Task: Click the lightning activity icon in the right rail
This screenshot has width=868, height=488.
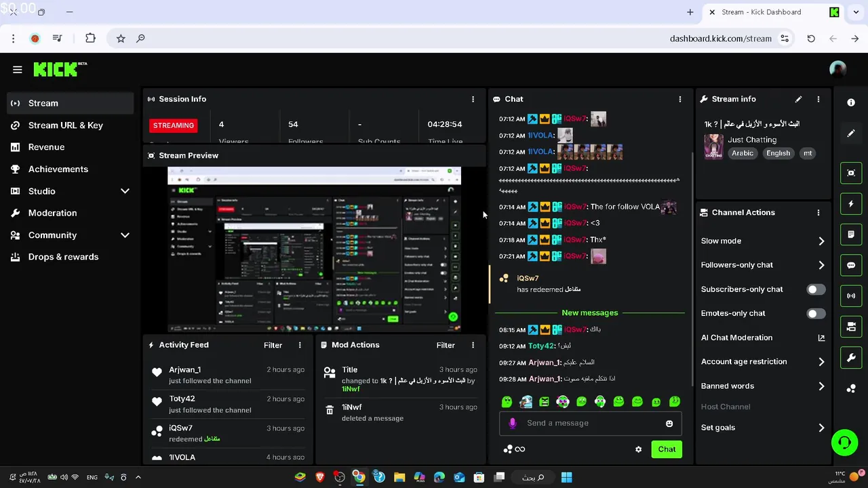Action: click(851, 203)
